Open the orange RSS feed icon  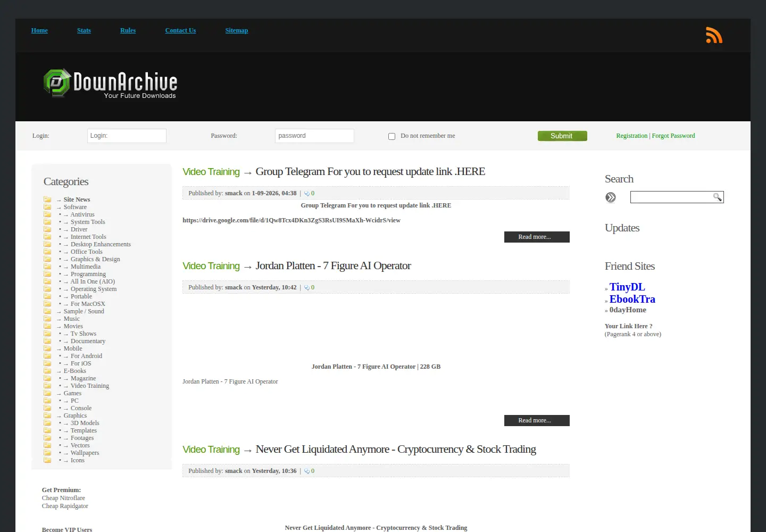click(x=714, y=35)
